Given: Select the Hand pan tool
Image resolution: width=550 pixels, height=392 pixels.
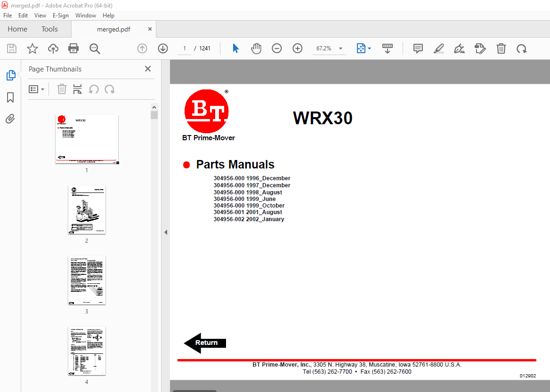Looking at the screenshot, I should coord(256,48).
